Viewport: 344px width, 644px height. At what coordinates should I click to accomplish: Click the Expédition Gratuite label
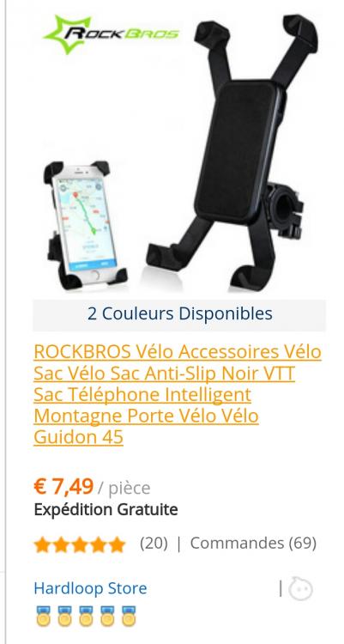(x=106, y=510)
